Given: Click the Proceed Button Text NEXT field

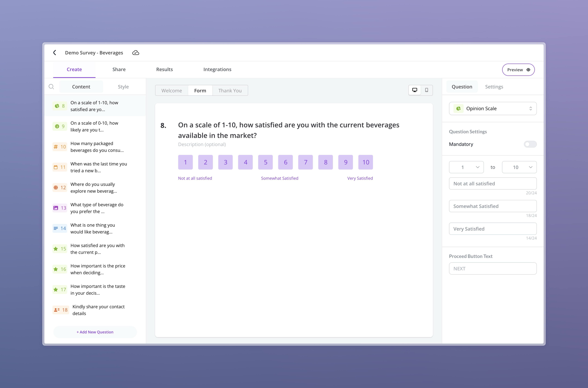Looking at the screenshot, I should (x=493, y=268).
